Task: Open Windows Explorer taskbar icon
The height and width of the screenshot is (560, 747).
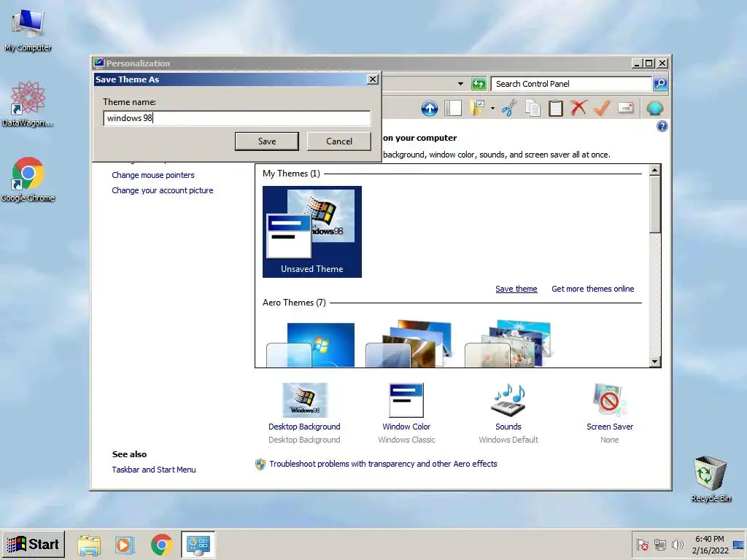Action: [x=89, y=545]
